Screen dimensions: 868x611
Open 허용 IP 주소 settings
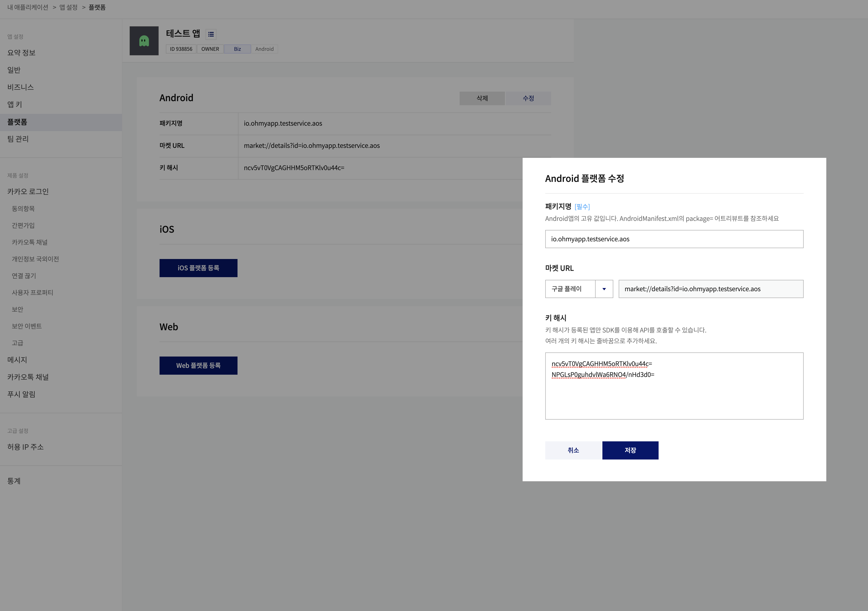[25, 447]
